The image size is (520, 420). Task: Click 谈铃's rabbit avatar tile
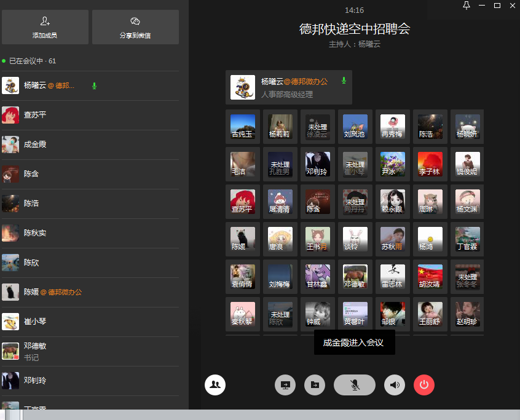[355, 239]
